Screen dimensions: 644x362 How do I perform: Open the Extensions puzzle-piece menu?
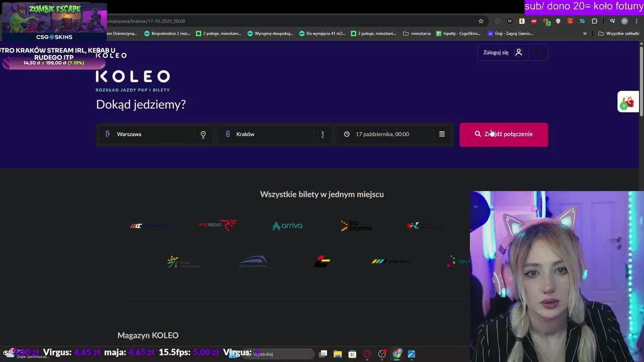click(594, 21)
